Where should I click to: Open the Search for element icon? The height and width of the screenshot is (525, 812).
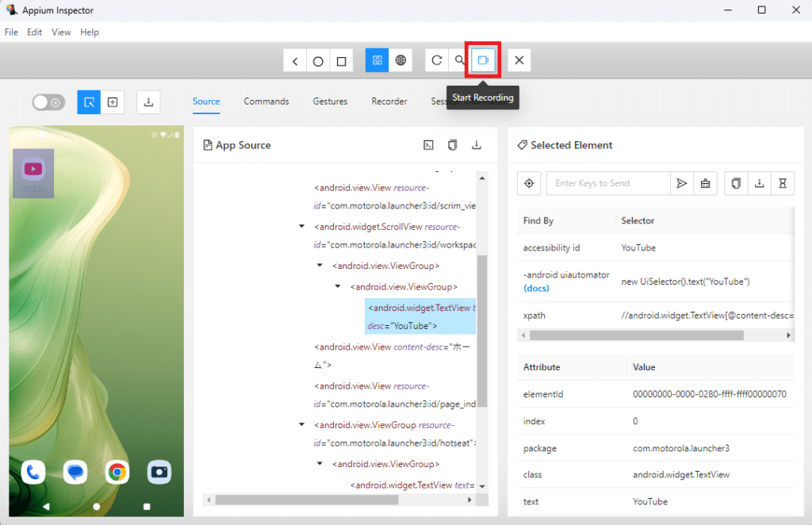pos(459,61)
